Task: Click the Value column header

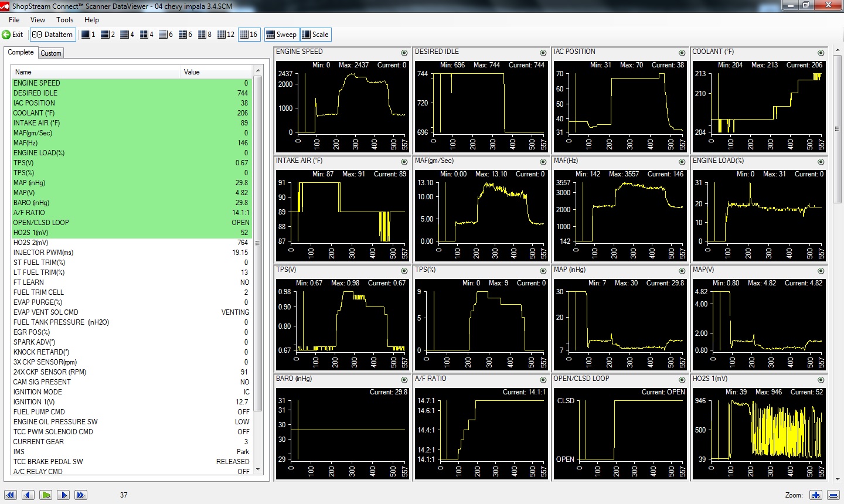Action: 216,72
